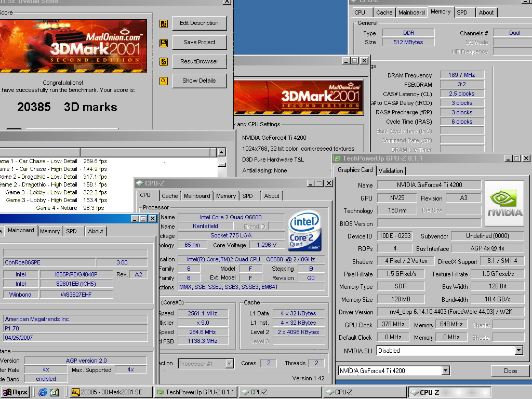Click the Intel Core 2 Quad Q6600 name field
The image size is (532, 399).
231,217
